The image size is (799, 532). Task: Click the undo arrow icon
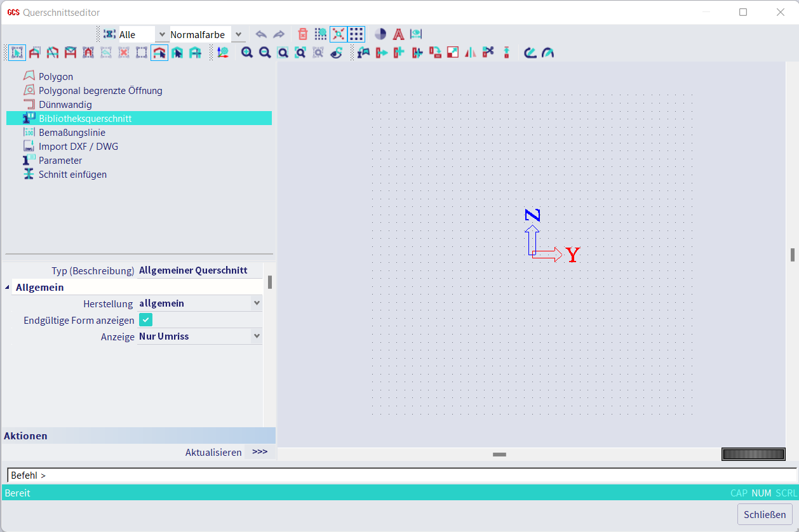260,34
